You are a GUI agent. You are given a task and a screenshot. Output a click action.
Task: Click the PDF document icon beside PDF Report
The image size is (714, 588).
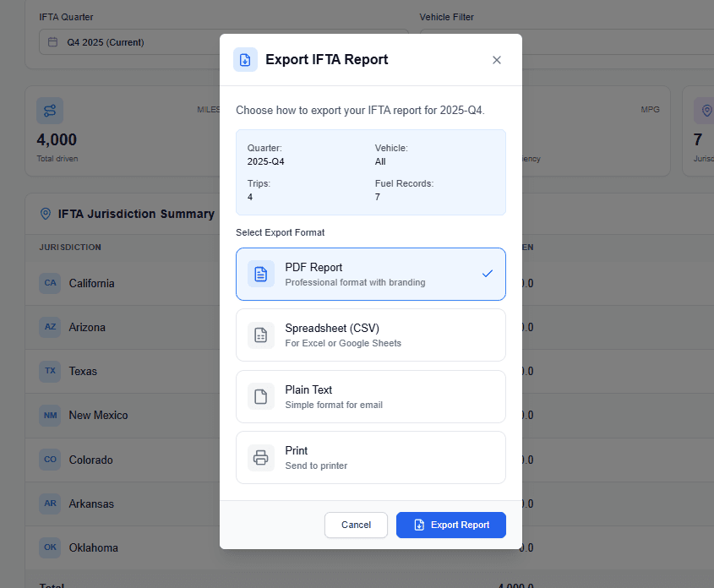point(260,274)
